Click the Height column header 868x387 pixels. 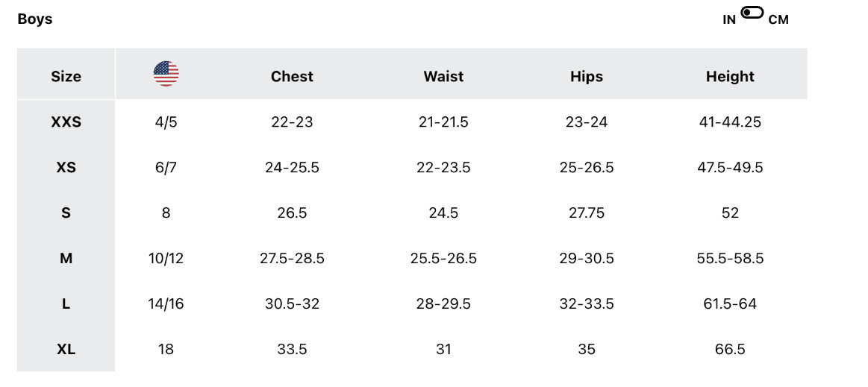point(730,76)
